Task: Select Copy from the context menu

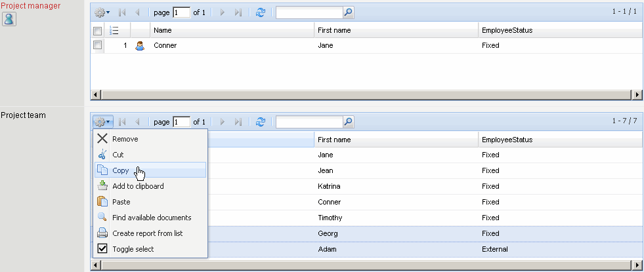Action: tap(121, 170)
